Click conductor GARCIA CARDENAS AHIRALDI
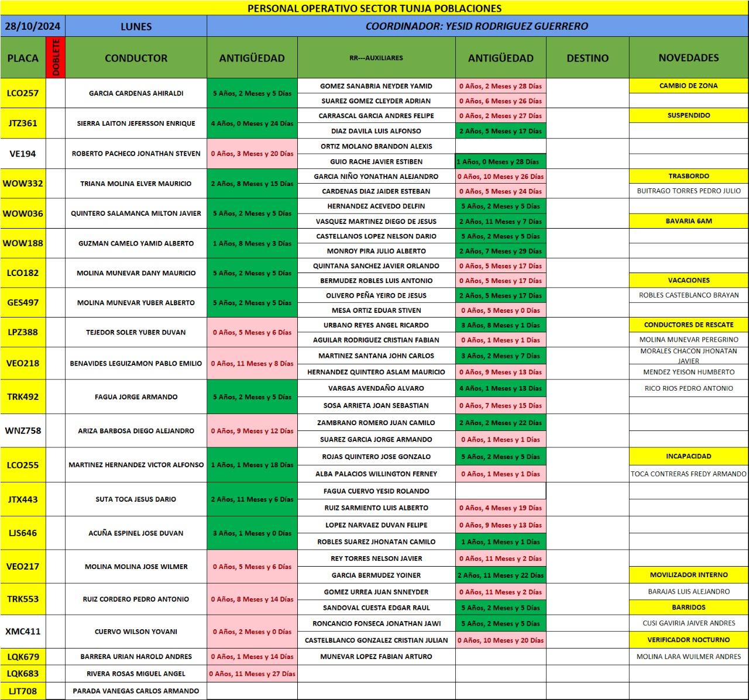Viewport: 749px width, 700px height. point(136,94)
